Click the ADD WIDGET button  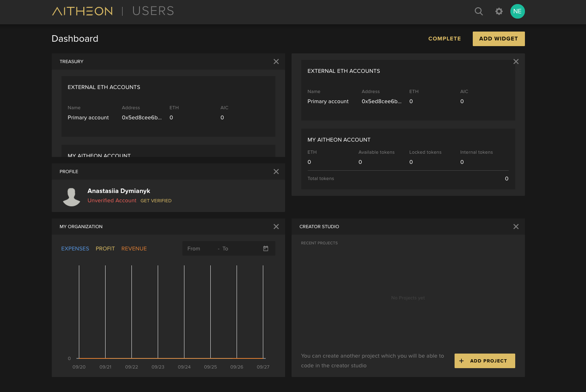[499, 39]
